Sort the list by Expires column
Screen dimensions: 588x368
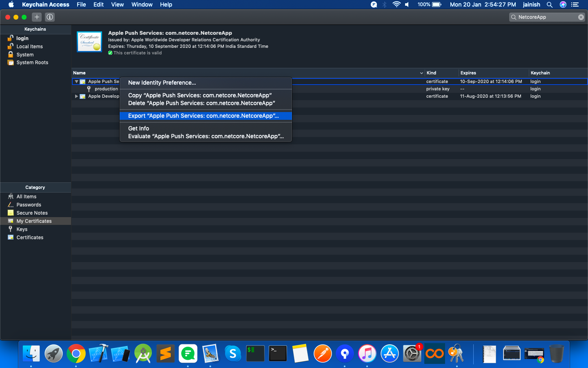pos(494,73)
